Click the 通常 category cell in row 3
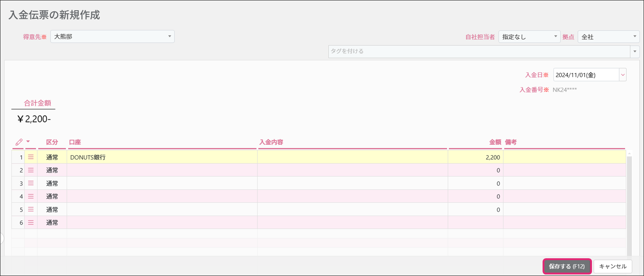 52,183
